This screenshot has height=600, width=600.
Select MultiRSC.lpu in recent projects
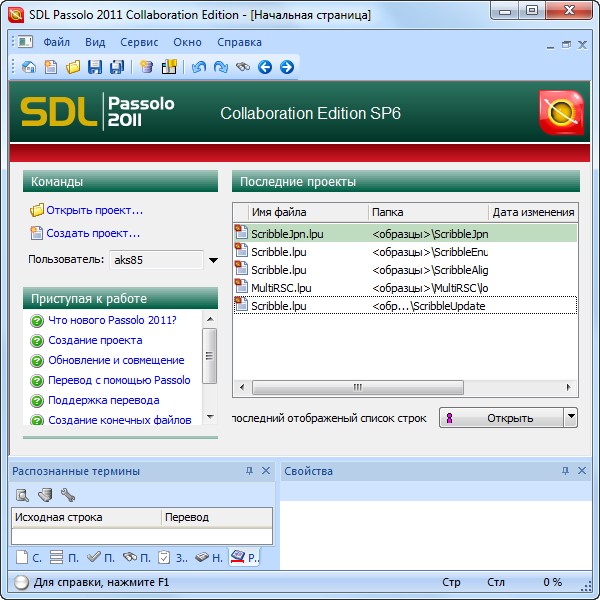coord(281,288)
